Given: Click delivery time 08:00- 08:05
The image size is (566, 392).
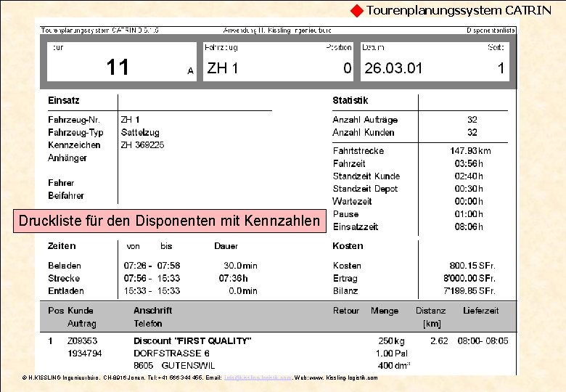Looking at the screenshot, I should [x=483, y=340].
